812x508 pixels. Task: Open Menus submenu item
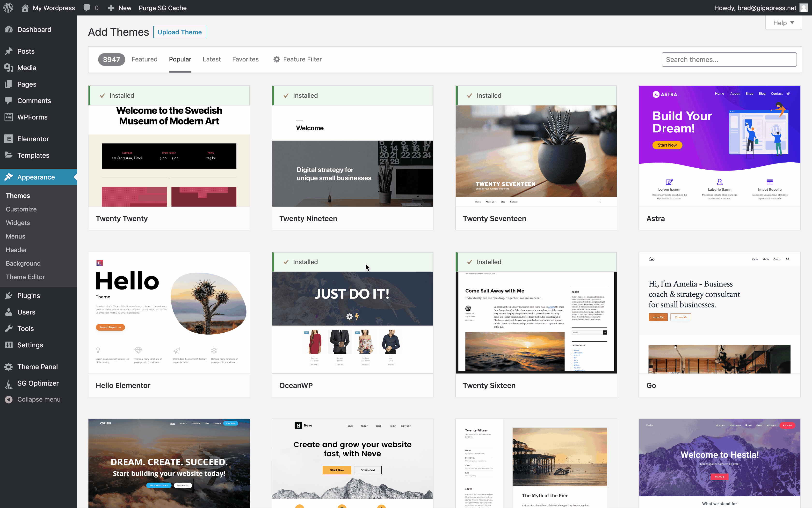tap(15, 236)
